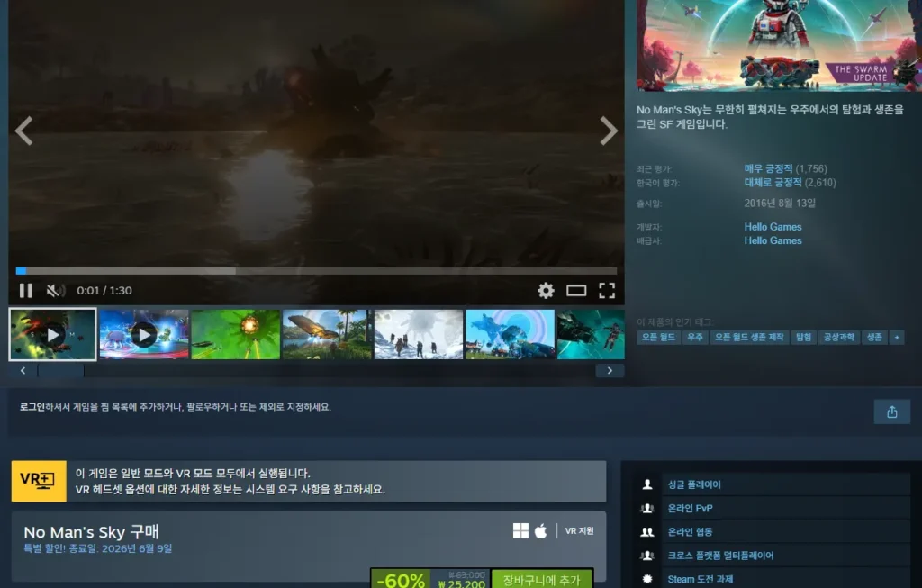Open developer Hello Games link

(x=773, y=227)
